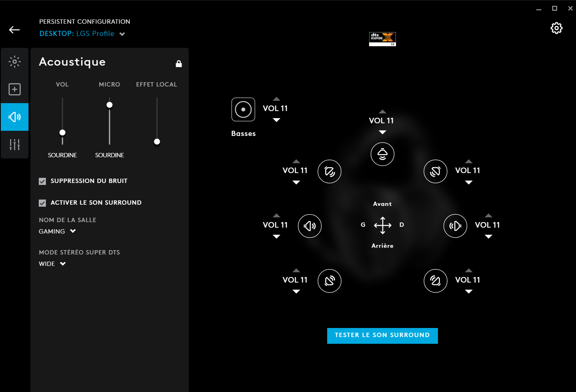Disable Activer le son surround checkbox
Screen dimensions: 576x392
[x=42, y=203]
